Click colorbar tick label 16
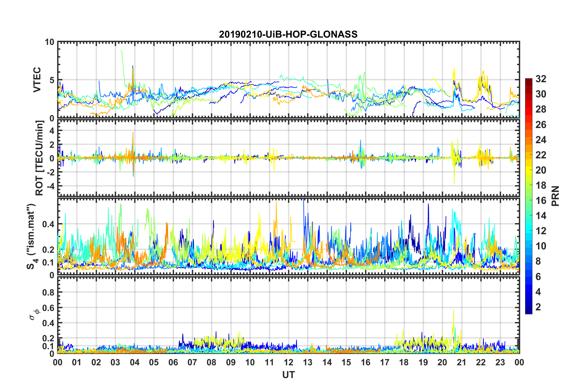Screen dimensions: 577x392 click(541, 201)
